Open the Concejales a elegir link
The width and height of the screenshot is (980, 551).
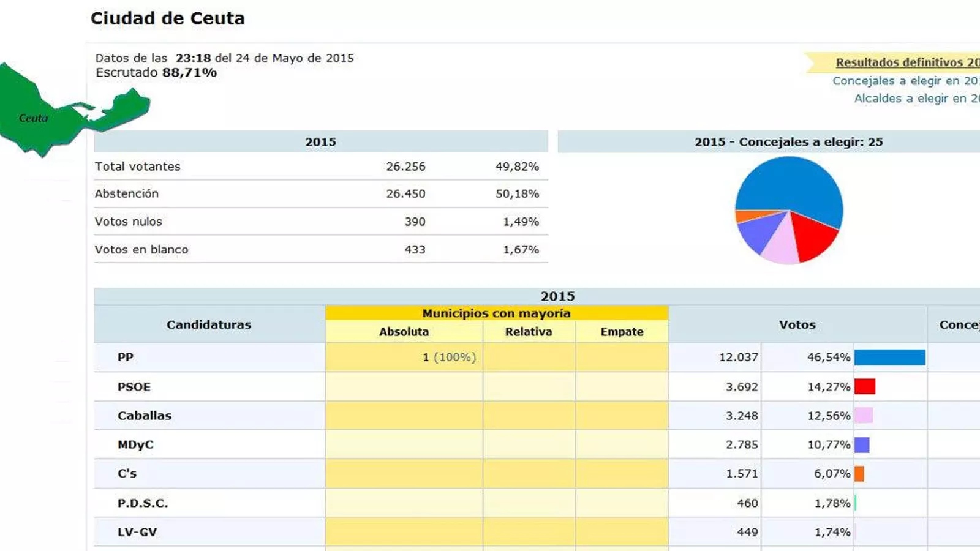905,81
